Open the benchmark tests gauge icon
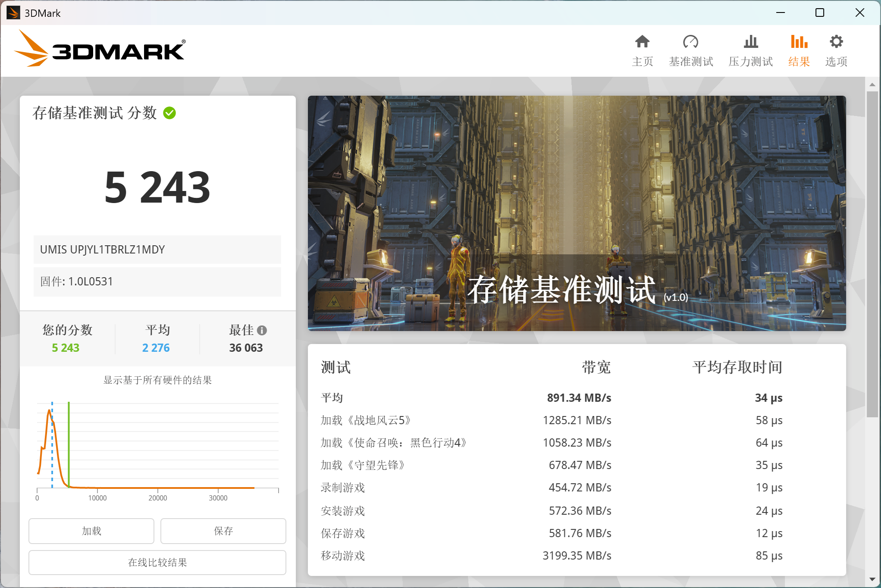The image size is (881, 588). 690,42
